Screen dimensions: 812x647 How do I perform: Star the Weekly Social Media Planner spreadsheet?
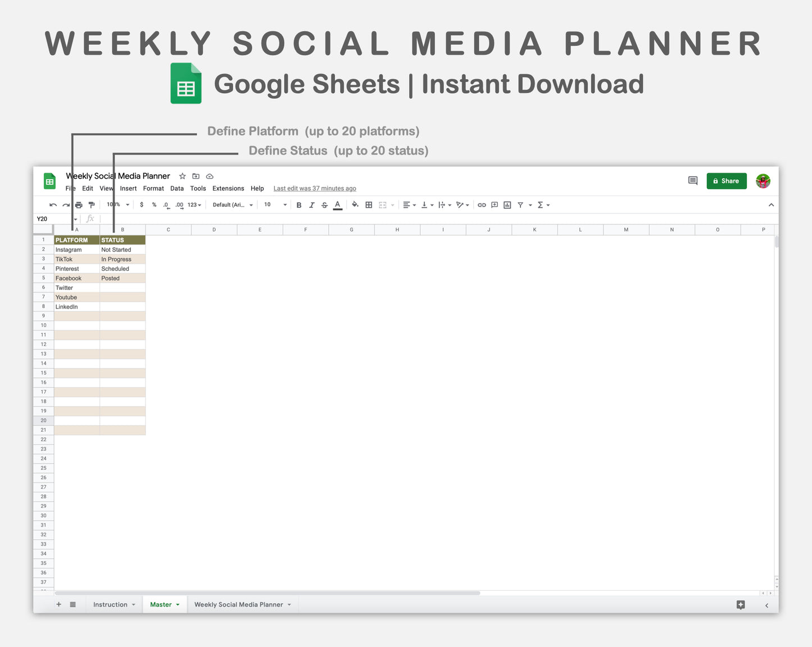point(182,176)
